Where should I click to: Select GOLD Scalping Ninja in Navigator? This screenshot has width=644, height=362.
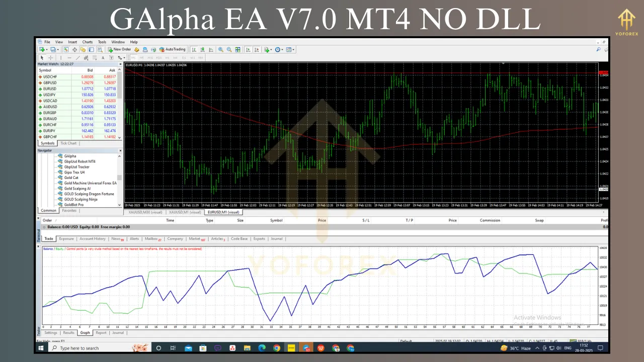tap(80, 199)
